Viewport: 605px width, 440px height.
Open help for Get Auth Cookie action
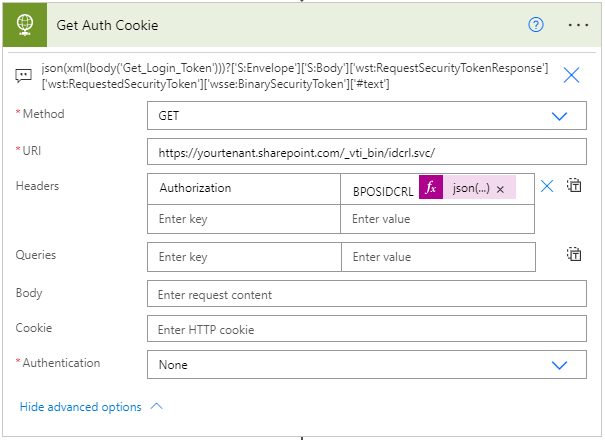(535, 24)
